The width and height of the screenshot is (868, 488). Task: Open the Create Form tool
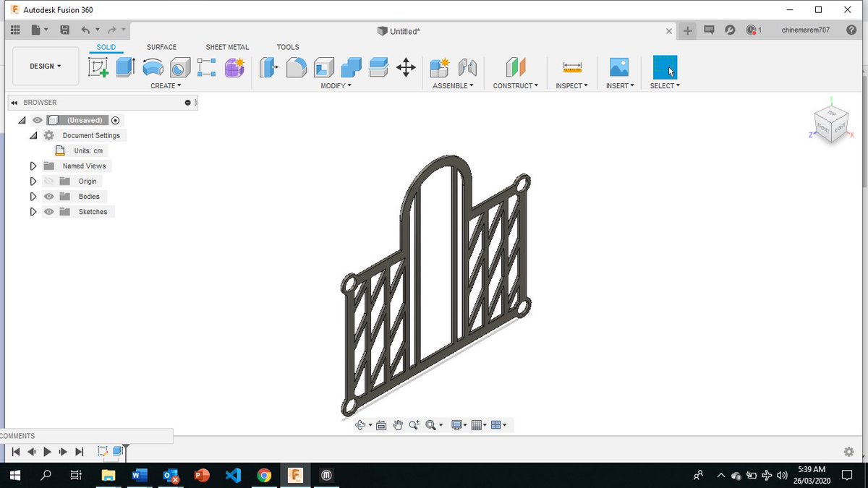tap(234, 67)
